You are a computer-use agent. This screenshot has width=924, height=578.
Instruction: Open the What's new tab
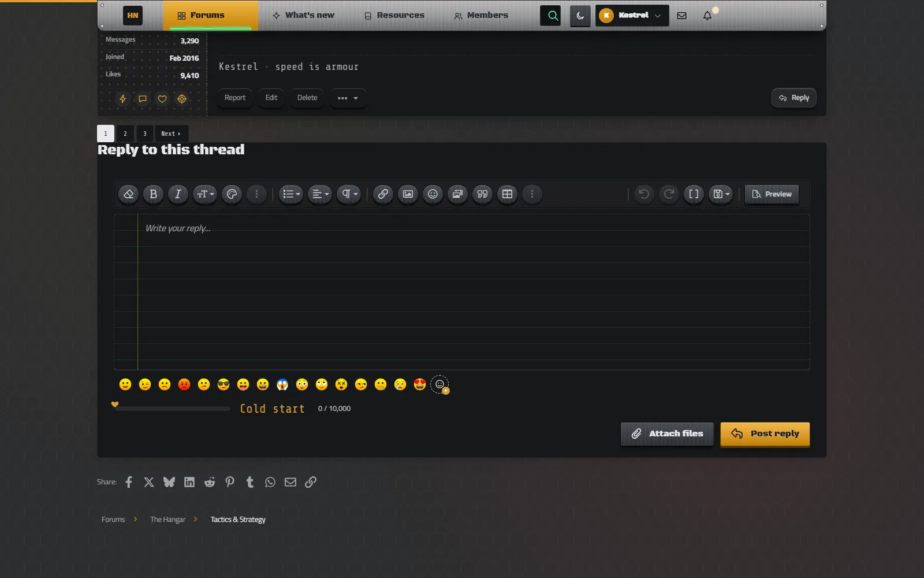[303, 16]
